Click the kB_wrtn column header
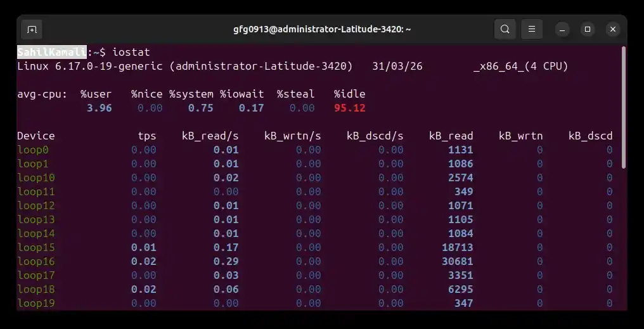644x329 pixels. [x=521, y=136]
